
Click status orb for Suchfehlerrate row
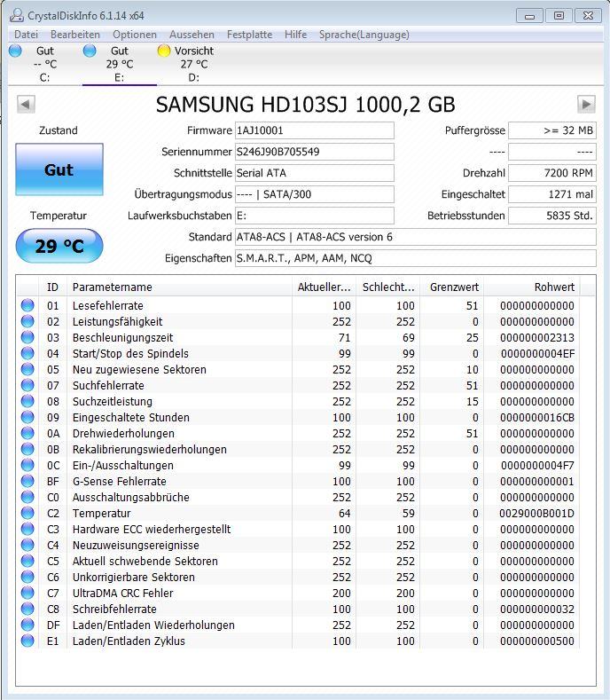(x=27, y=385)
